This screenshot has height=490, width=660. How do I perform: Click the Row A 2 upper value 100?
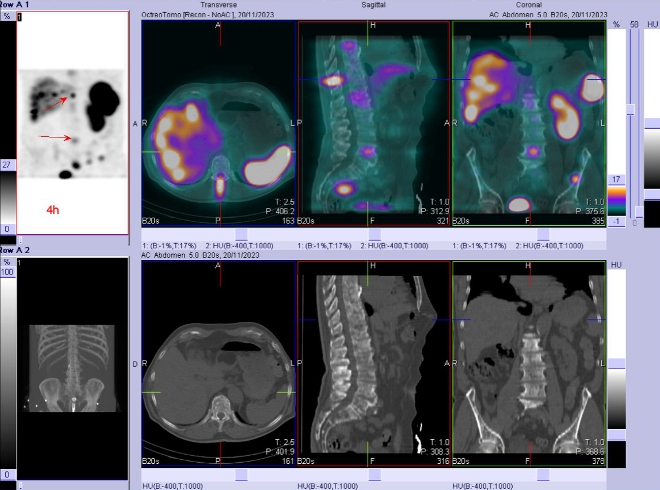[x=6, y=272]
